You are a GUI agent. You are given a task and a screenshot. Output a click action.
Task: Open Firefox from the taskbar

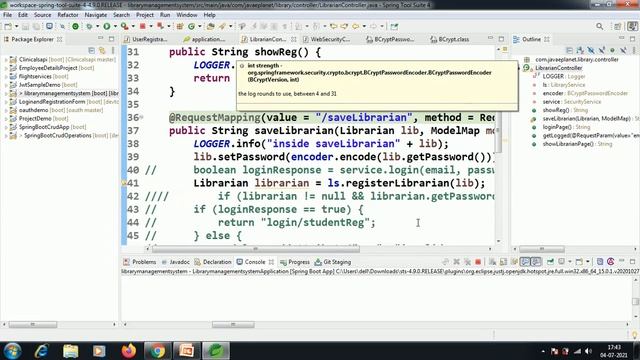click(x=128, y=351)
